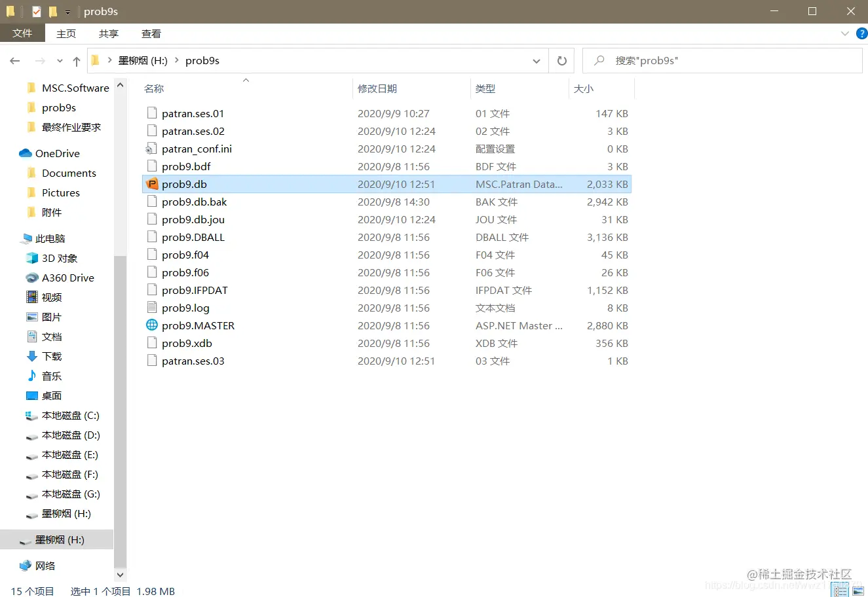
Task: Select the highlighted 墨柳烟 (H:) sidebar entry
Action: [56, 539]
